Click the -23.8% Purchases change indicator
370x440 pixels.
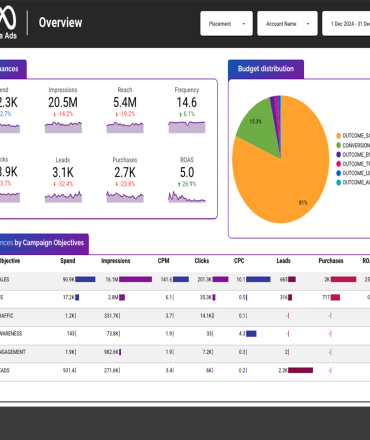(x=125, y=184)
